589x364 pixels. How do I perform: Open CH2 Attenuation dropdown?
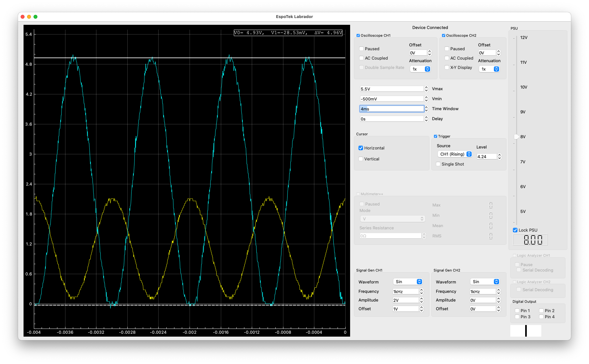489,69
